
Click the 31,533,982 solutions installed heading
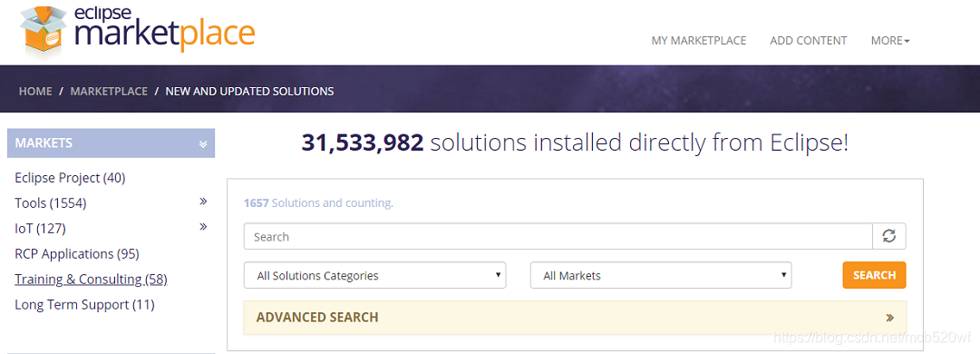pyautogui.click(x=575, y=143)
